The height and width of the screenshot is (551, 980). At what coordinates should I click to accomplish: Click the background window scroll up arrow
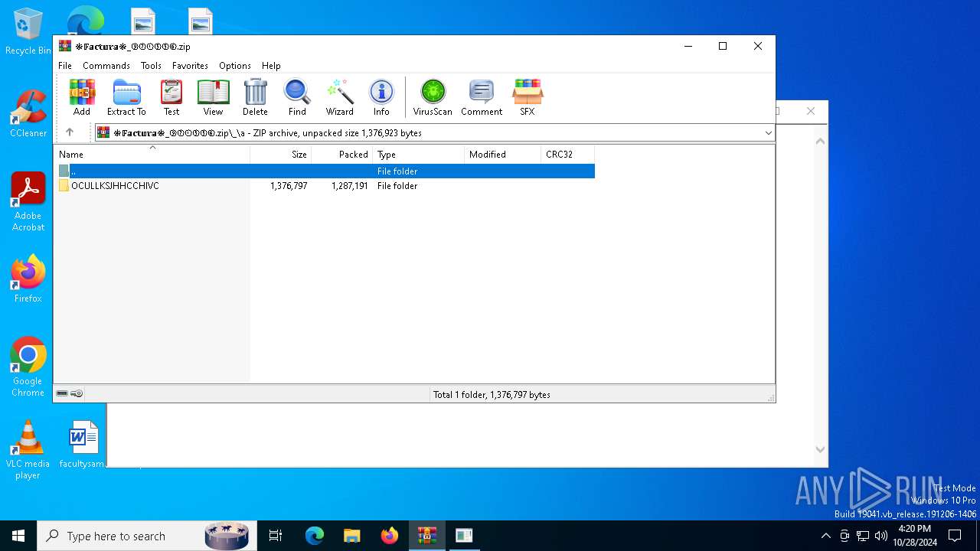pyautogui.click(x=820, y=141)
